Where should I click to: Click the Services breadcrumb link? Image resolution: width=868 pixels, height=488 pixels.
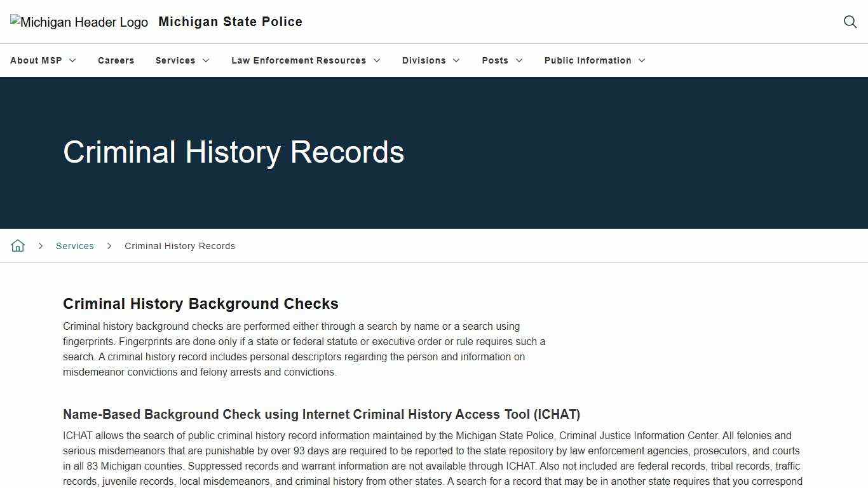click(74, 245)
